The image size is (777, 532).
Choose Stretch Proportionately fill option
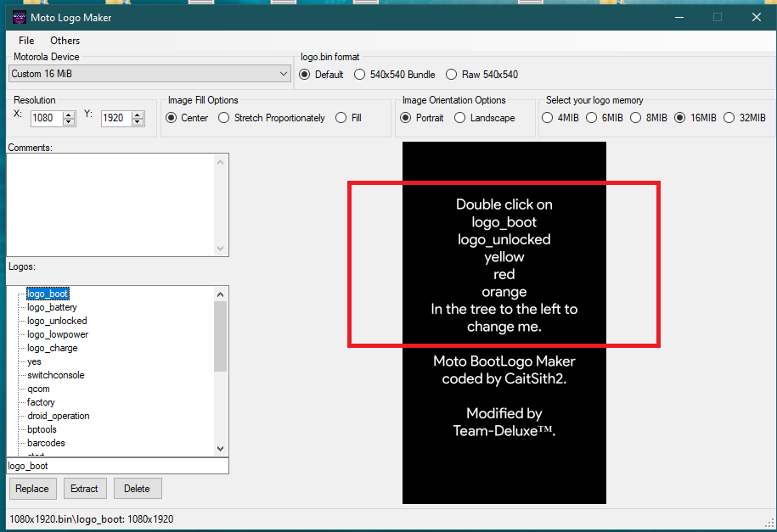(272, 118)
